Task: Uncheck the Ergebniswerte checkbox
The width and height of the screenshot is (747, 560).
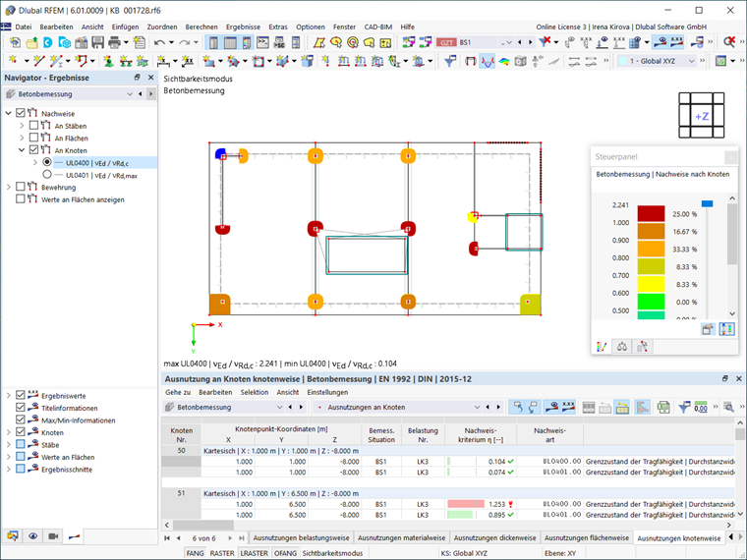Action: [x=20, y=395]
